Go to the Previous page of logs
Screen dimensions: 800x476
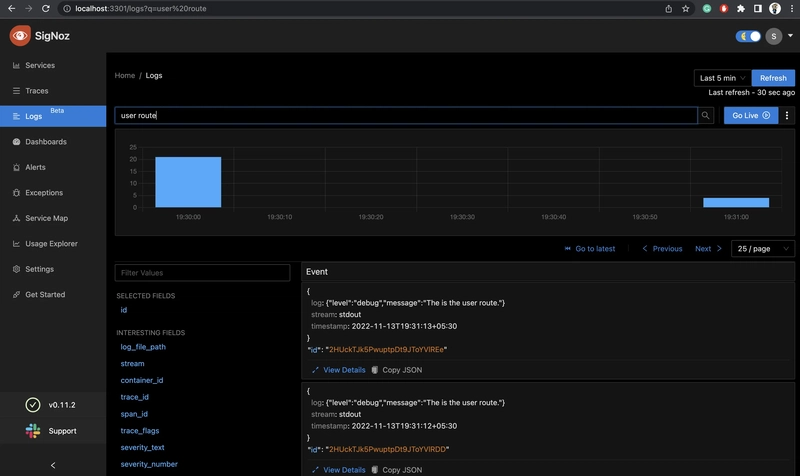click(x=662, y=249)
